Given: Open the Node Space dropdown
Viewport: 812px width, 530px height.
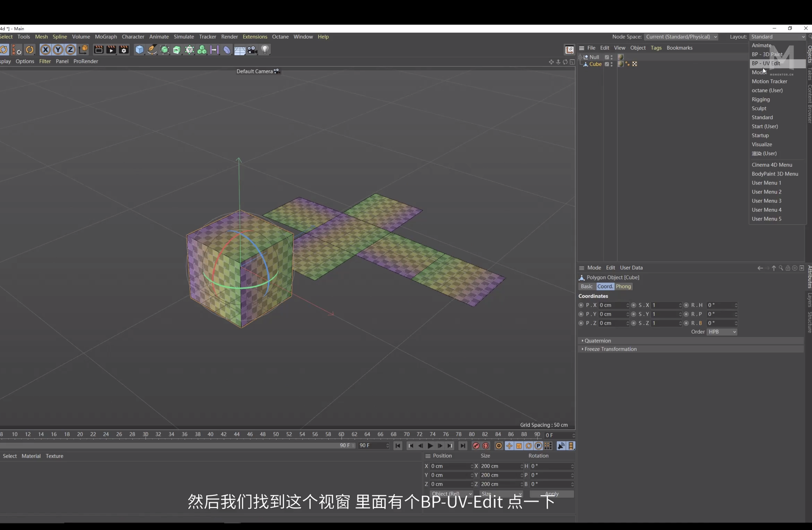Looking at the screenshot, I should 681,37.
